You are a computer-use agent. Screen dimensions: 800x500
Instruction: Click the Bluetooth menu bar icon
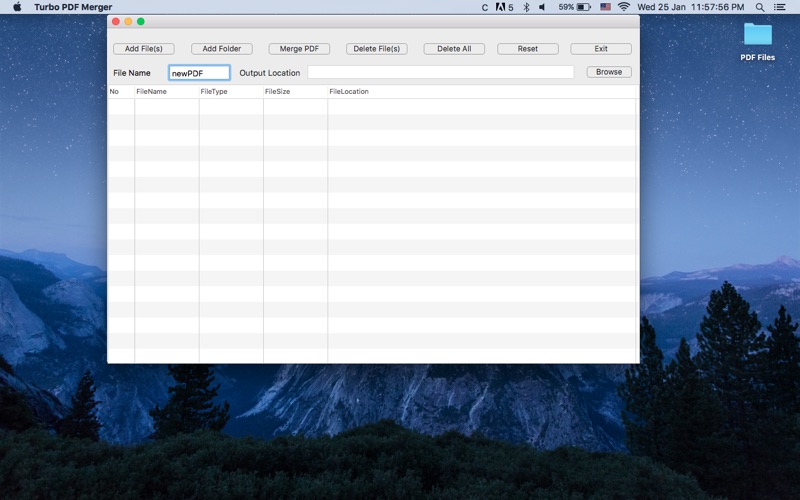(x=526, y=7)
